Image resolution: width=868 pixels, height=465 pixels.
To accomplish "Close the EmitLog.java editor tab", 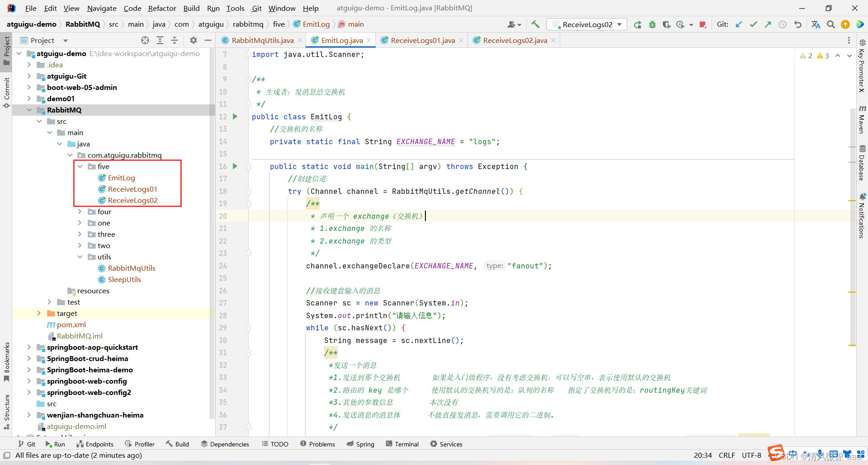I will click(x=369, y=40).
